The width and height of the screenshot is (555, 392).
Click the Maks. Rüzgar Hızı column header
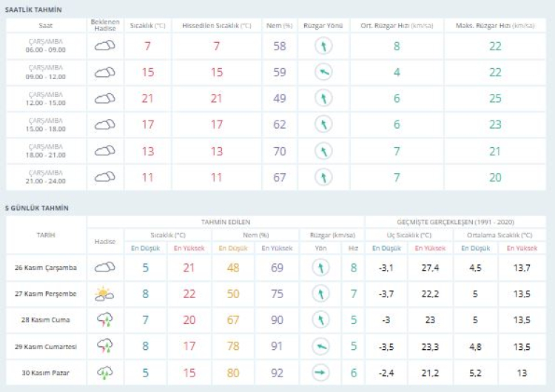coord(495,25)
